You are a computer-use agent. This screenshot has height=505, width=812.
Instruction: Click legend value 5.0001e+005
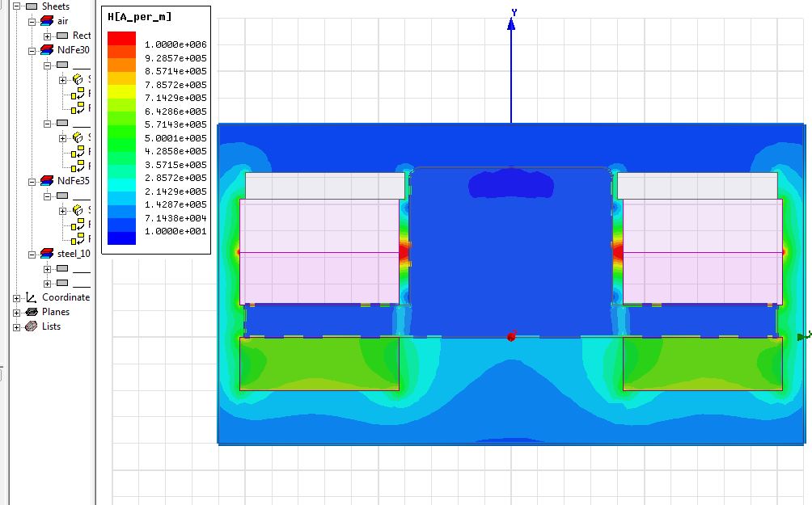(x=176, y=138)
